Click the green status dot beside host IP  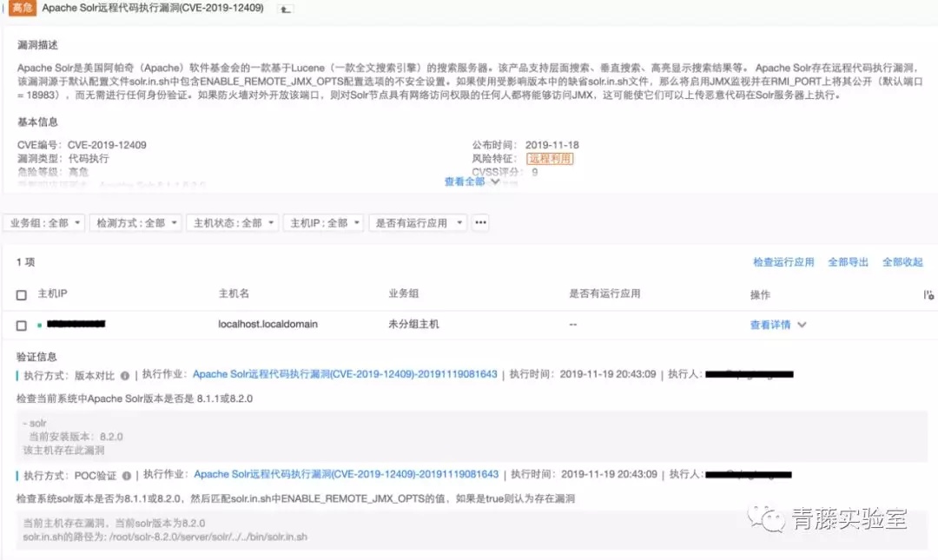[x=39, y=325]
